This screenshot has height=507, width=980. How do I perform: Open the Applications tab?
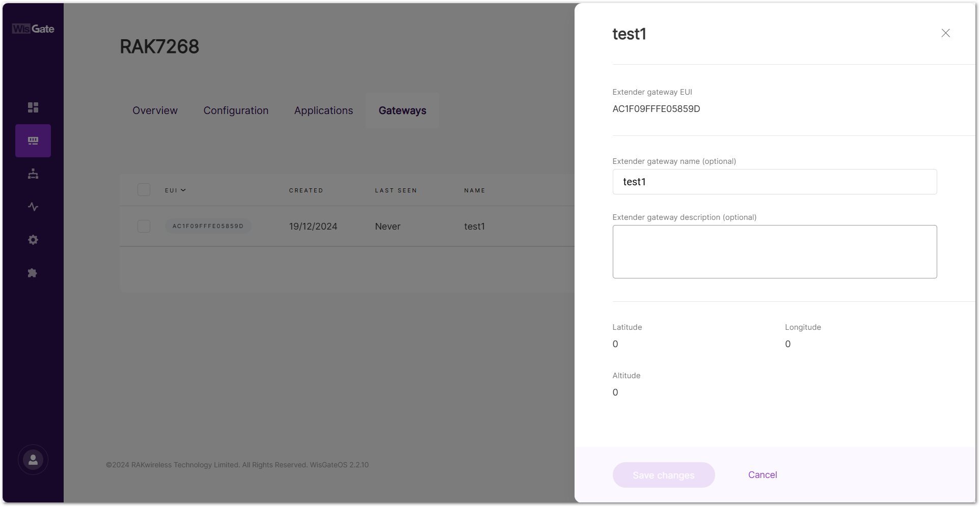(323, 110)
